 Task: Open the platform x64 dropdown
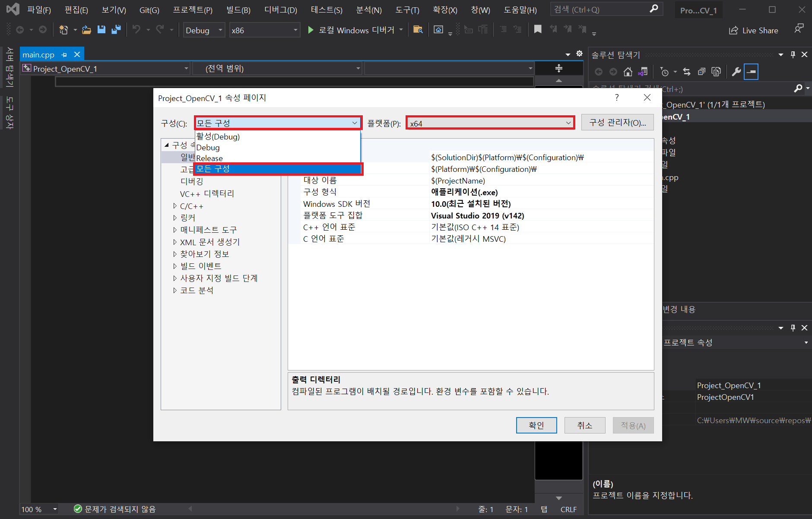point(490,123)
